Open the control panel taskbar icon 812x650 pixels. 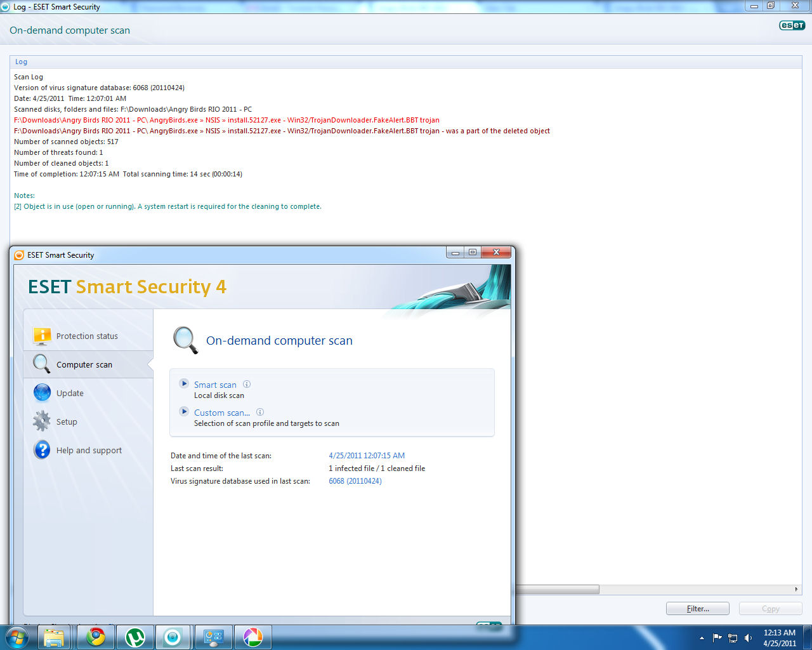(x=213, y=637)
